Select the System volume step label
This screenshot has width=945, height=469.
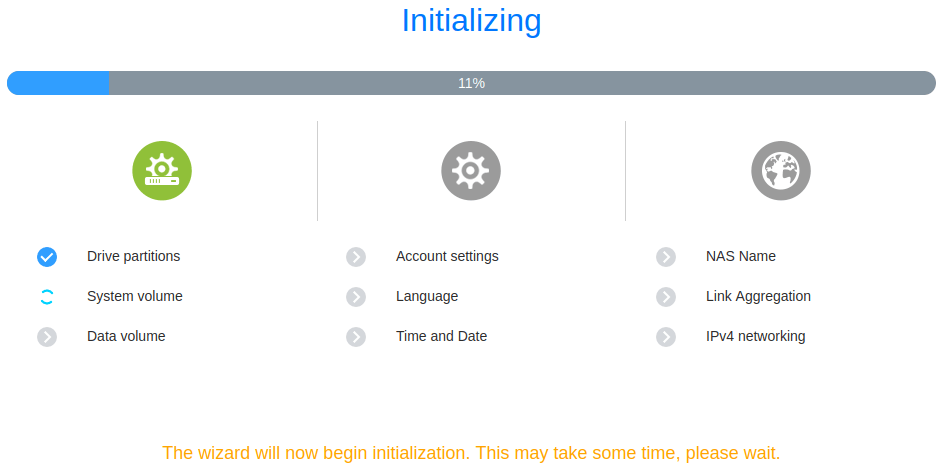[x=134, y=296]
